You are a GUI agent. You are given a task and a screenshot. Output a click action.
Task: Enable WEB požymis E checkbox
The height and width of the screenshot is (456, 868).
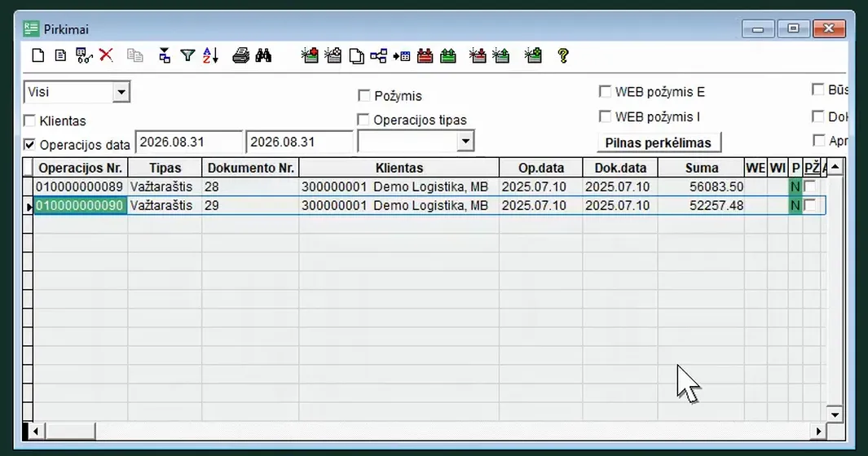click(x=605, y=91)
